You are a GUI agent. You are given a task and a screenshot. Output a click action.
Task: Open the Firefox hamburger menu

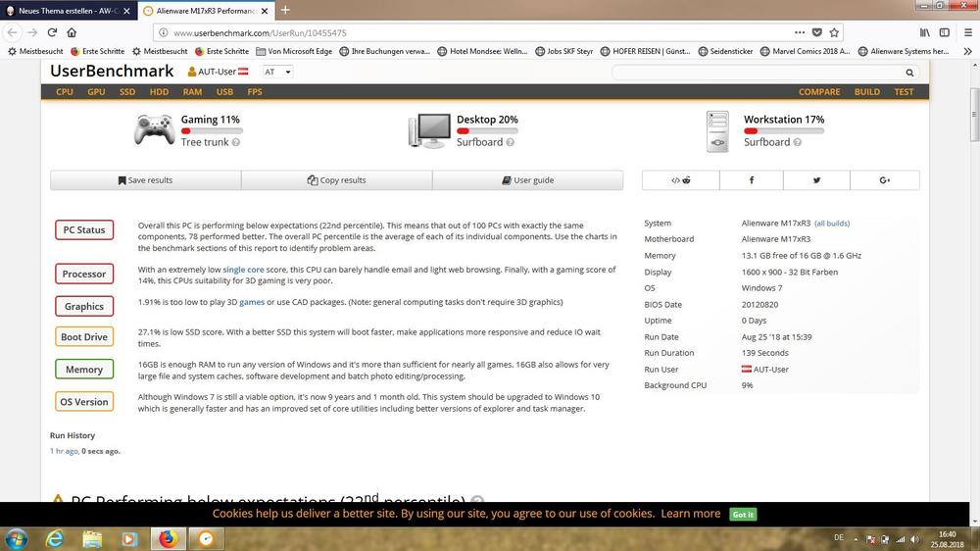coord(966,32)
